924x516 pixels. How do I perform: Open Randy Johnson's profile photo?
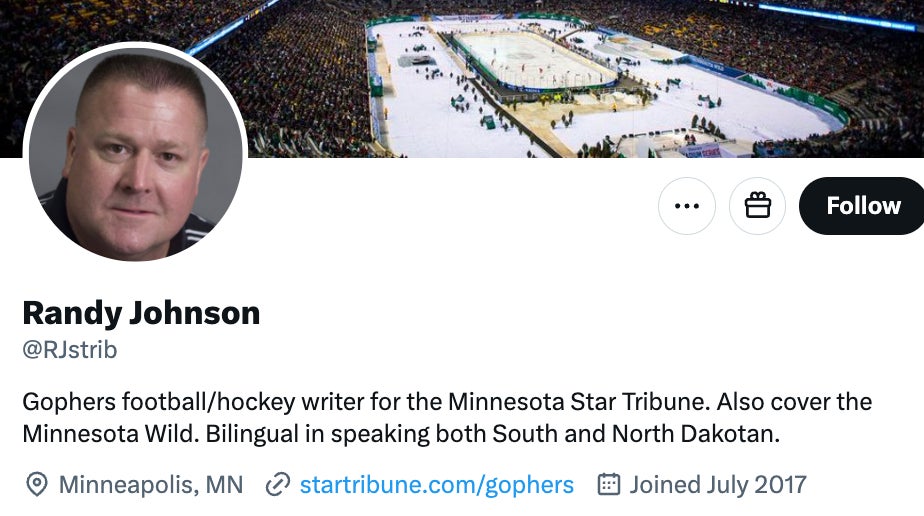click(x=134, y=152)
